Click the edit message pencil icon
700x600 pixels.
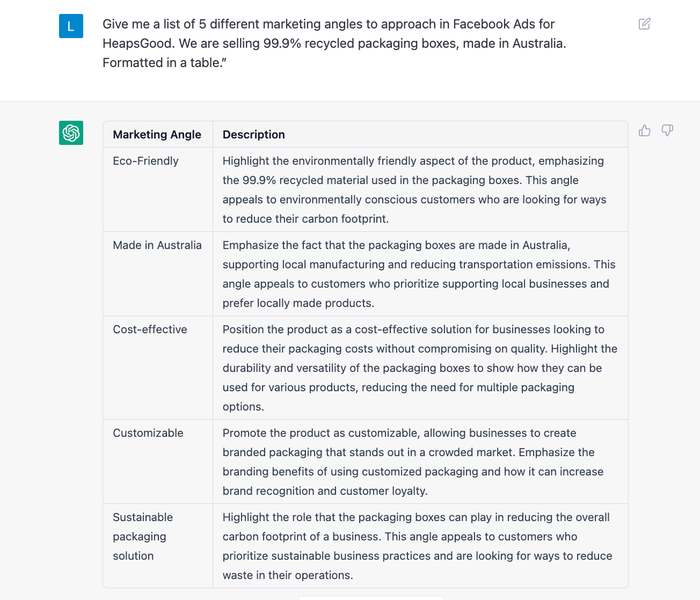[x=645, y=24]
